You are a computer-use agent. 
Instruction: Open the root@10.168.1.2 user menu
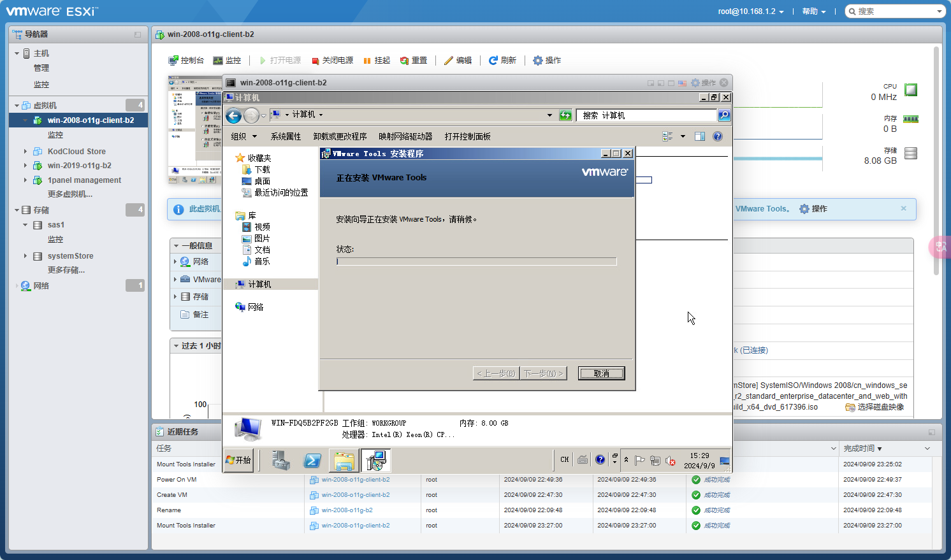coord(751,11)
